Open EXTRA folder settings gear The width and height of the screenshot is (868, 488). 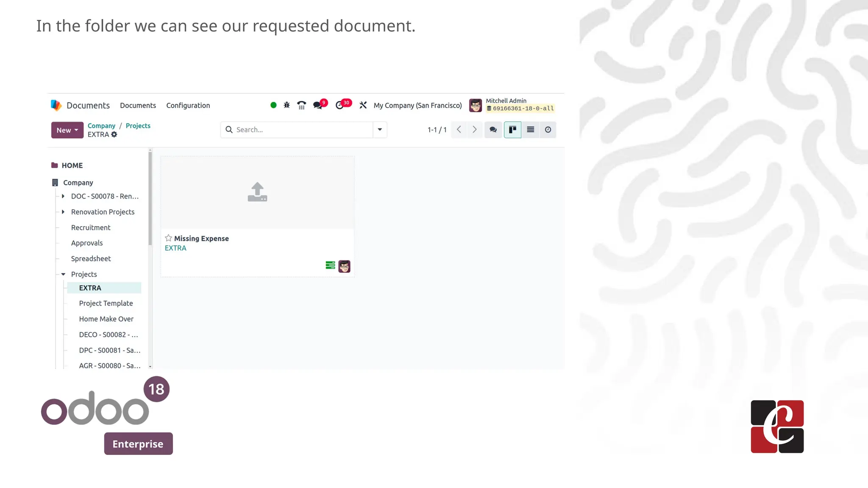tap(114, 134)
